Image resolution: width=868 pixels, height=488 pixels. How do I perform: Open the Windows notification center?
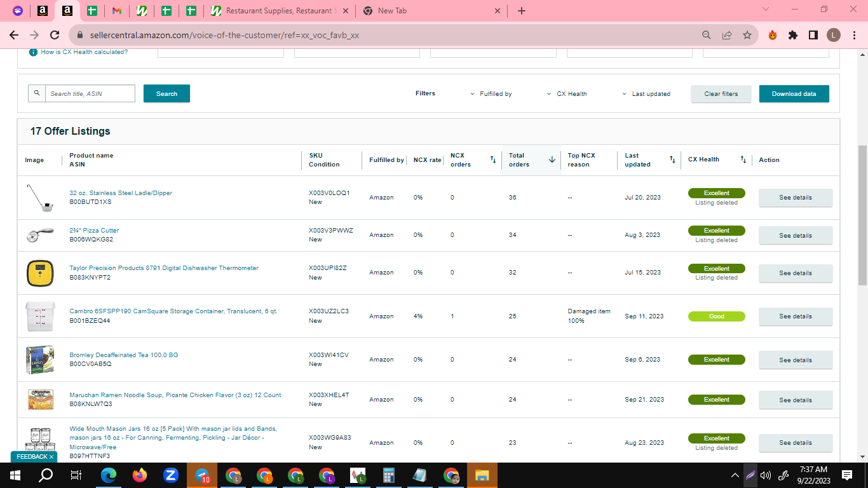847,475
